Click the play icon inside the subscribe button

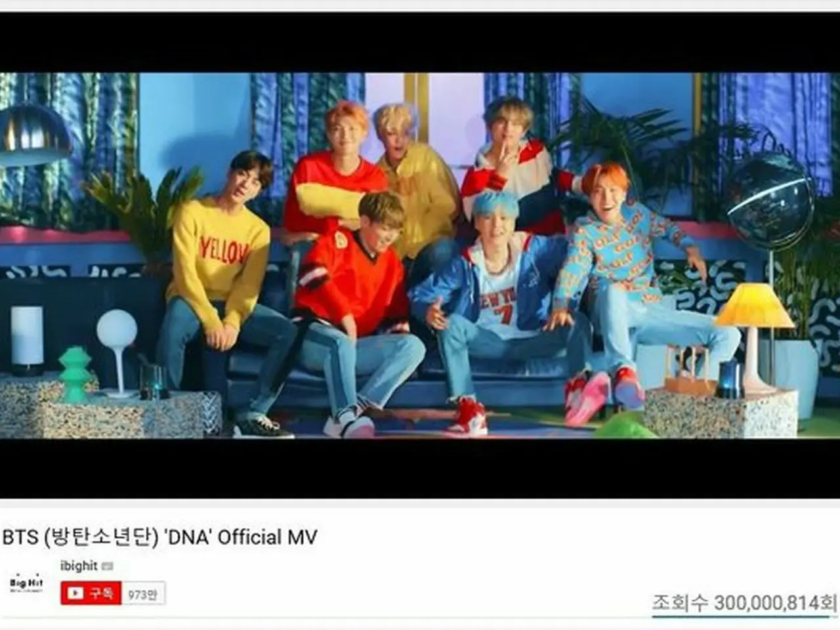click(75, 593)
